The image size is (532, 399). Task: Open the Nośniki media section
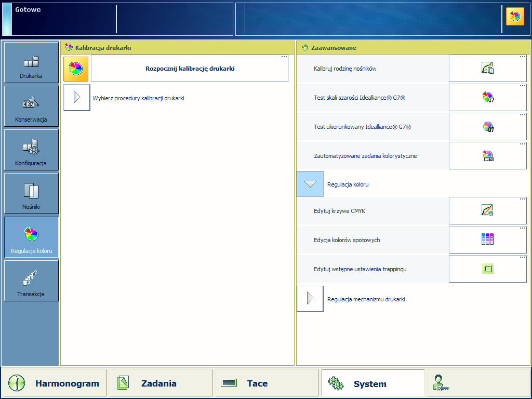point(31,193)
